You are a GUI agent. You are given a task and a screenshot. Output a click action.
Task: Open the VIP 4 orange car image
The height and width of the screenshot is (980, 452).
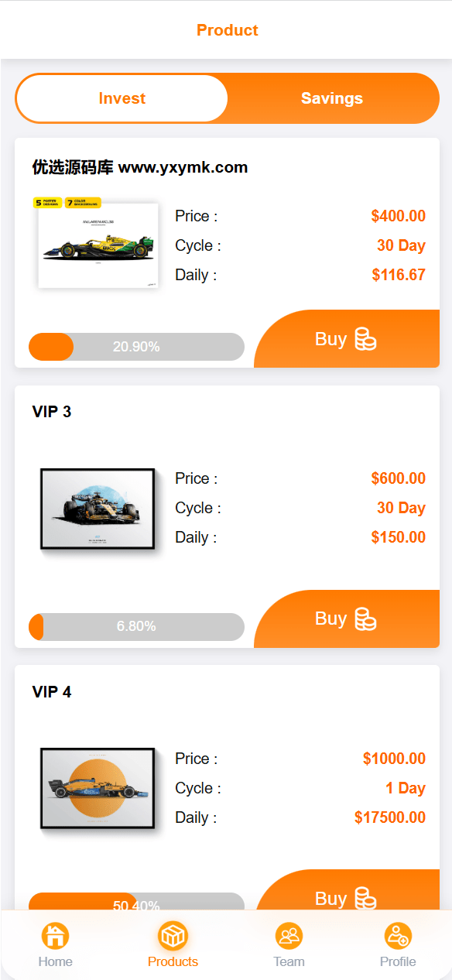point(98,789)
